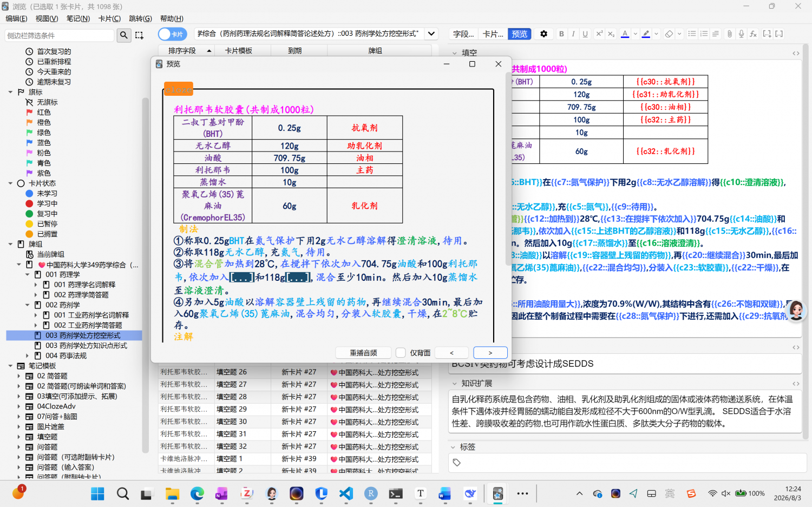
Task: Click the eraser remove-formatting icon
Action: click(669, 34)
